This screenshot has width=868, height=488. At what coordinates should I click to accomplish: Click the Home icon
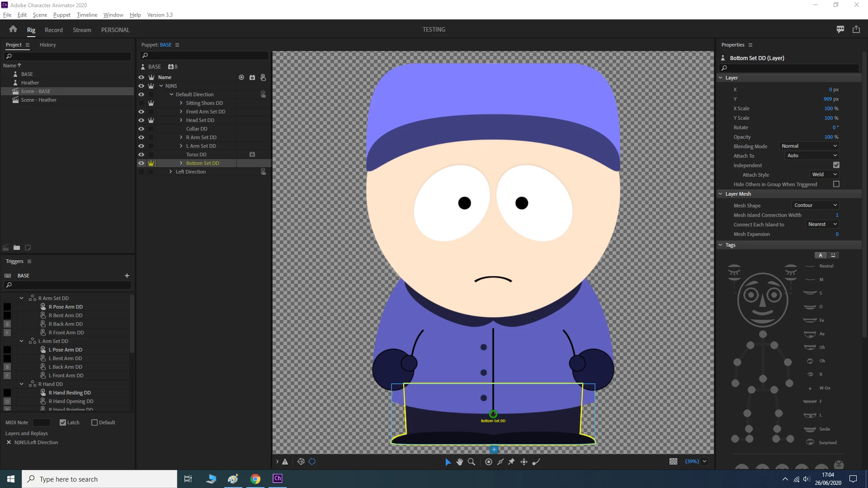[13, 29]
